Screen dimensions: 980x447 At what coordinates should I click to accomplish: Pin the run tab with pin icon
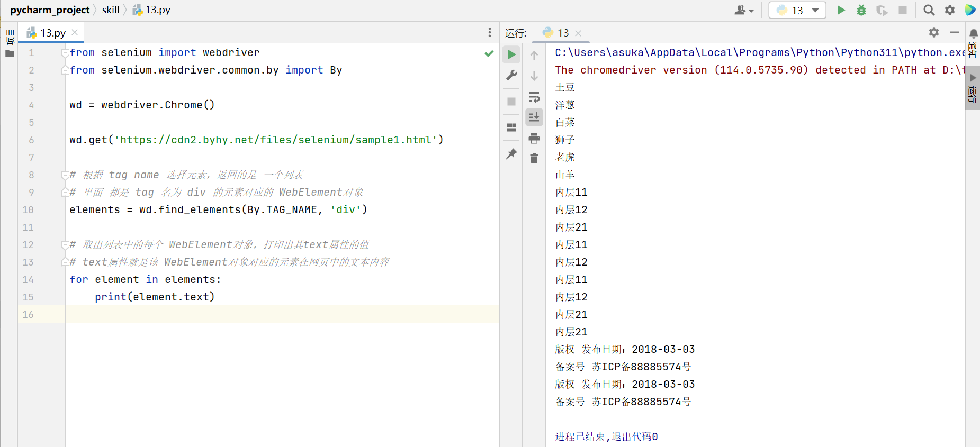point(511,154)
